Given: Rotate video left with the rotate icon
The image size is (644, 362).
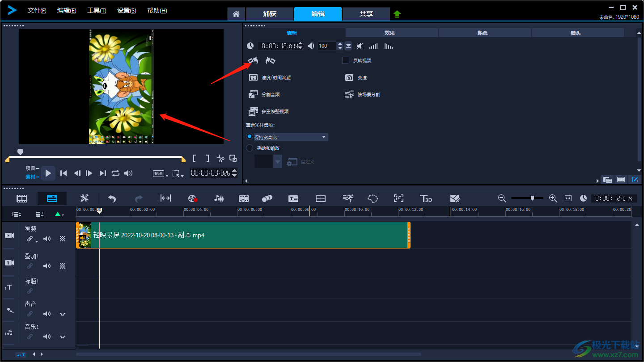Looking at the screenshot, I should (x=253, y=60).
